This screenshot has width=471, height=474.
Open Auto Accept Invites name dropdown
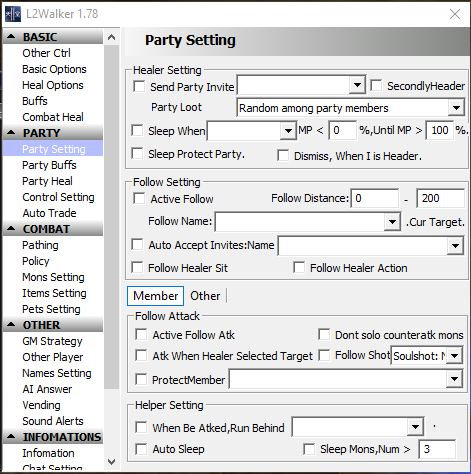455,246
